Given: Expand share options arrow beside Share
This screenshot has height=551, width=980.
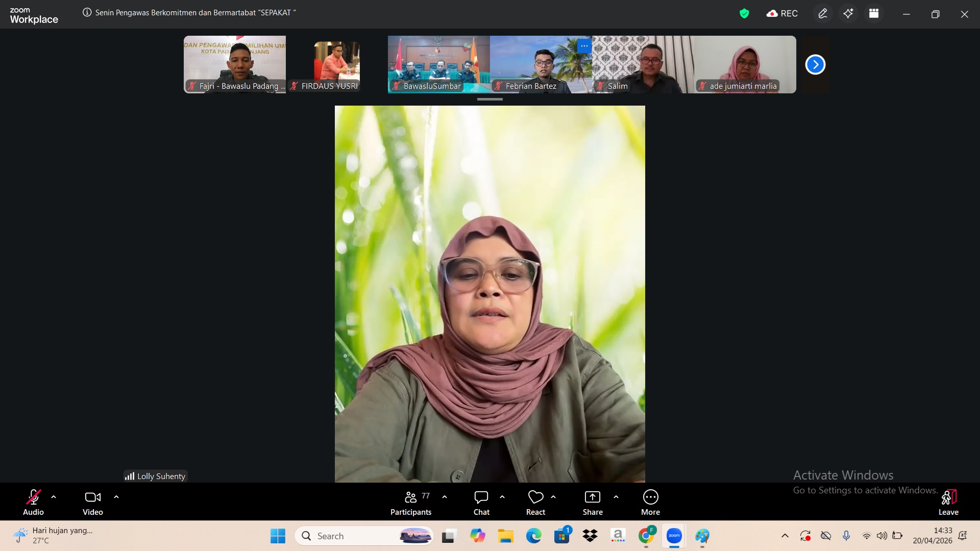Looking at the screenshot, I should coord(616,497).
